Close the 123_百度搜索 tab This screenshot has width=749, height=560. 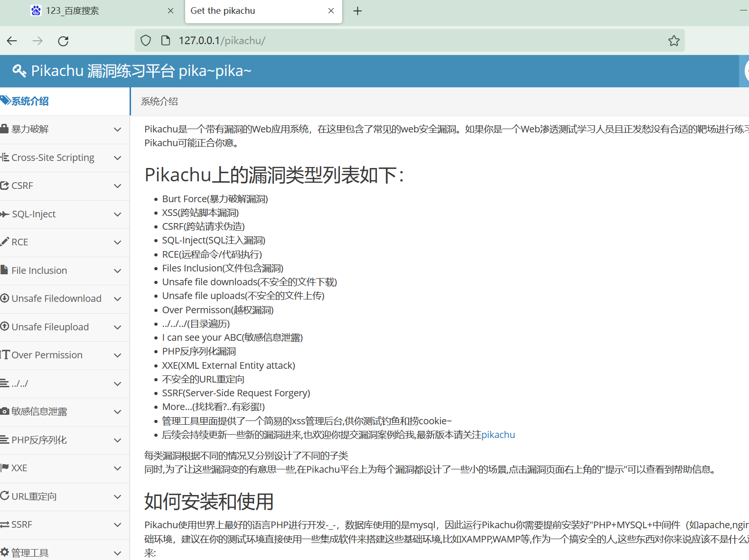171,11
